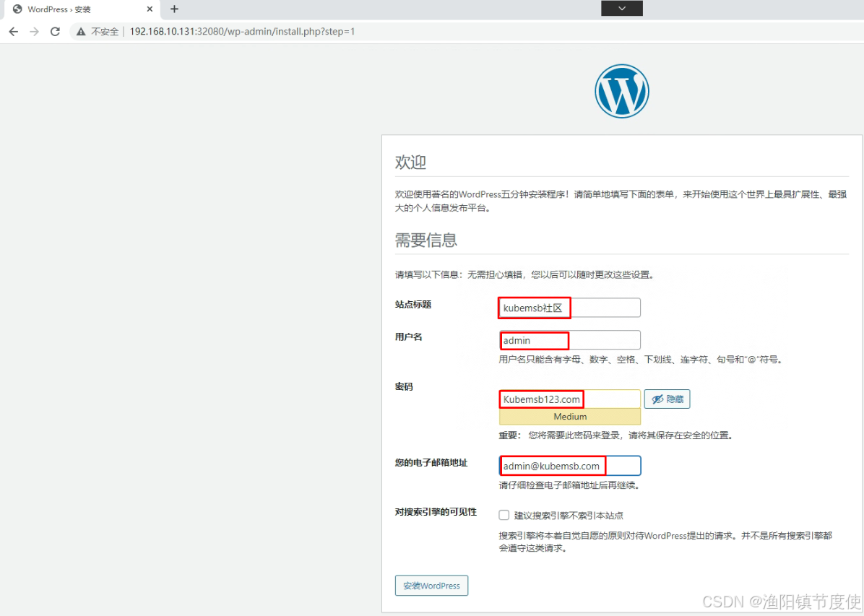Image resolution: width=864 pixels, height=616 pixels.
Task: Click the Medium password strength indicator
Action: [x=570, y=417]
